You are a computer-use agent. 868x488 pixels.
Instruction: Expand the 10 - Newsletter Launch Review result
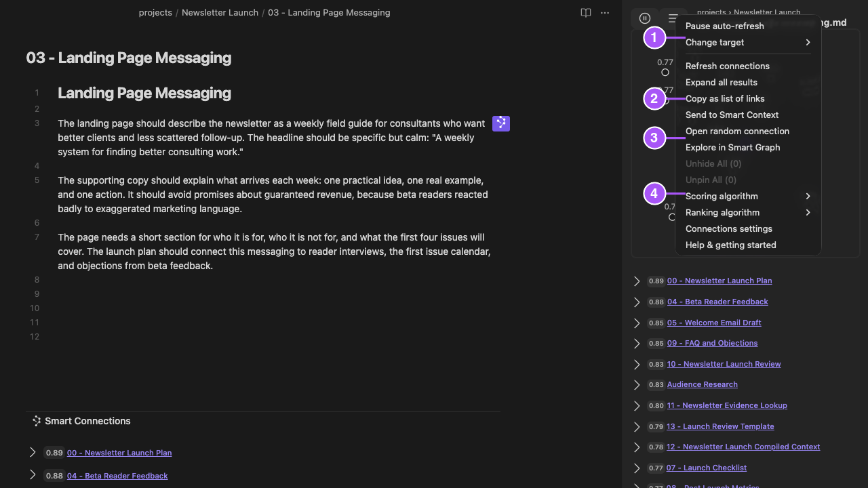tap(637, 364)
